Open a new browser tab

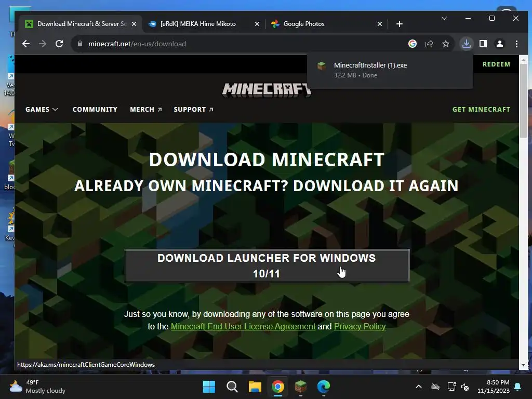(x=400, y=24)
